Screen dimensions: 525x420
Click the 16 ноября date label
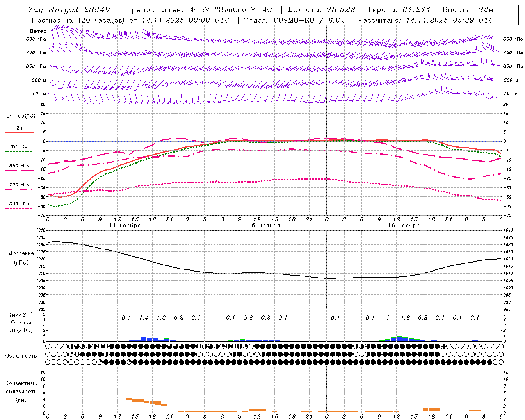click(x=404, y=226)
